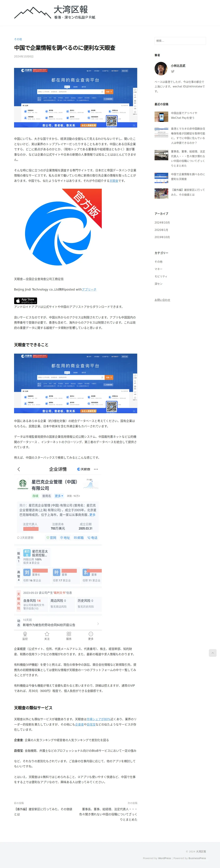Open the BusinessPress footer link
Viewport: 220px width, 868px height.
(x=197, y=858)
